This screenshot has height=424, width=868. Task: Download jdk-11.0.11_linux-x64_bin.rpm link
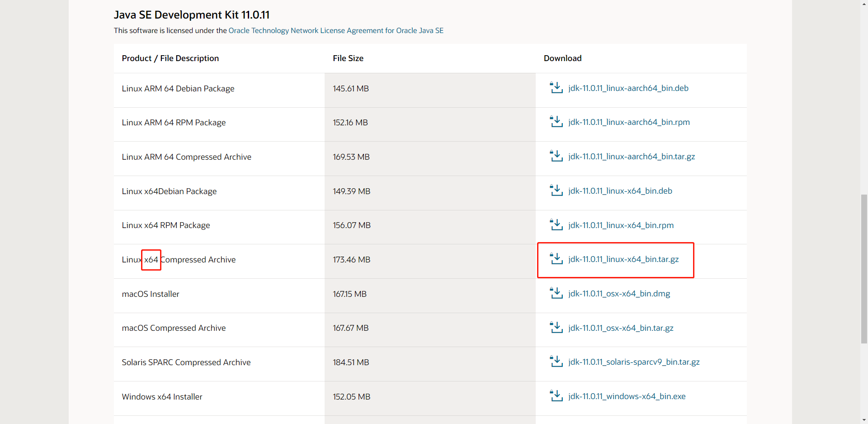pyautogui.click(x=621, y=225)
